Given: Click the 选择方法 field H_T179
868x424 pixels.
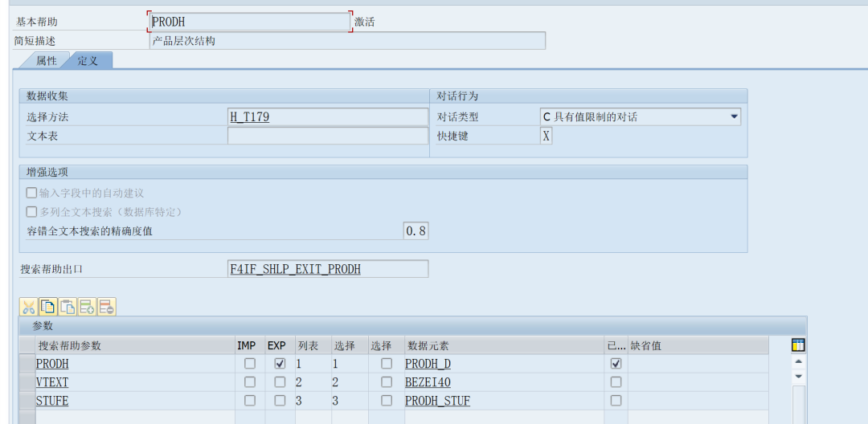Looking at the screenshot, I should pyautogui.click(x=328, y=117).
